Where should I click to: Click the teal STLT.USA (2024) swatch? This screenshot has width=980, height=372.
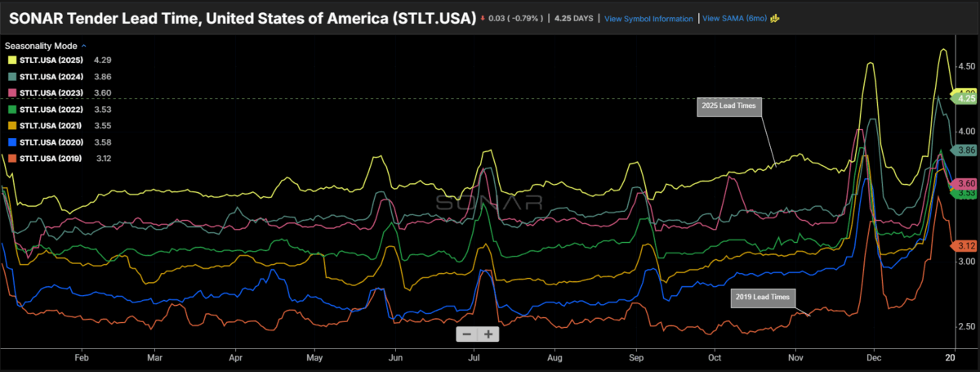coord(12,77)
